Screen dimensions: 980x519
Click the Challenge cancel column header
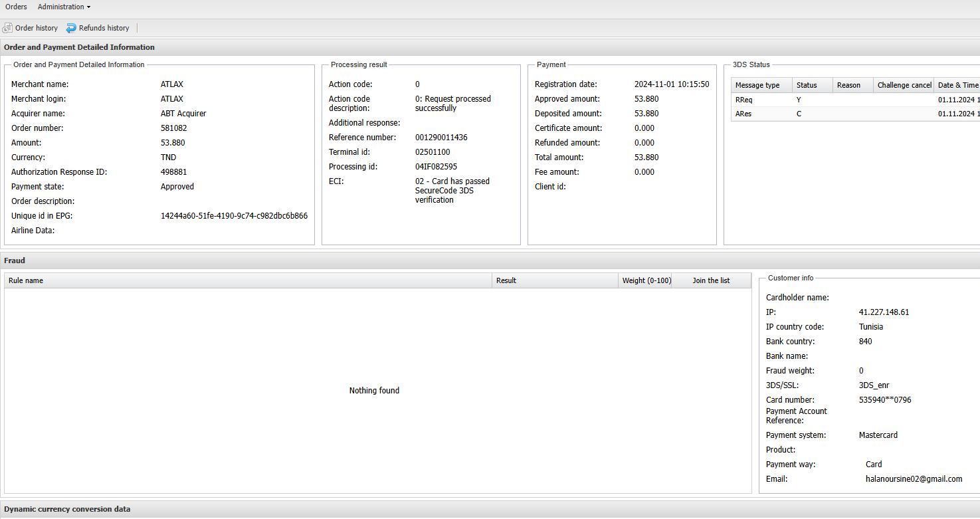904,85
